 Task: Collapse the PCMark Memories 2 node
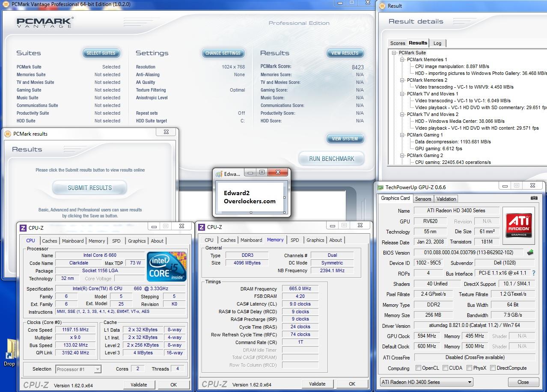(x=402, y=80)
